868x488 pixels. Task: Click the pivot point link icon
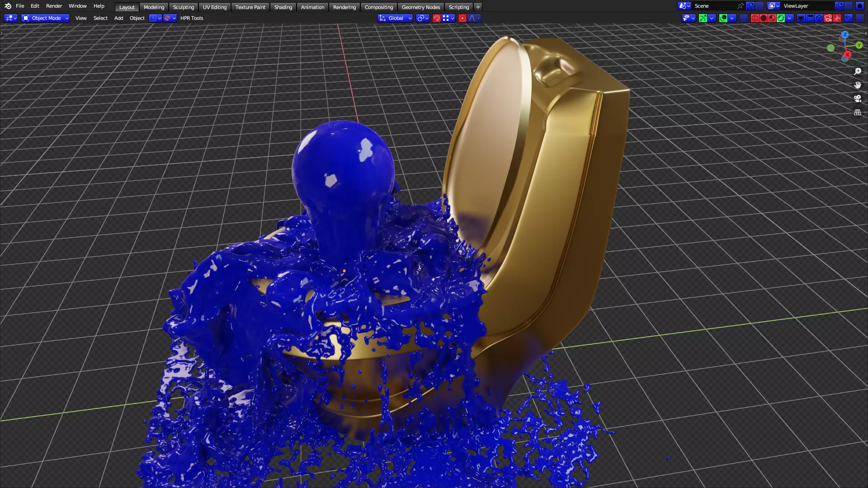click(x=423, y=18)
